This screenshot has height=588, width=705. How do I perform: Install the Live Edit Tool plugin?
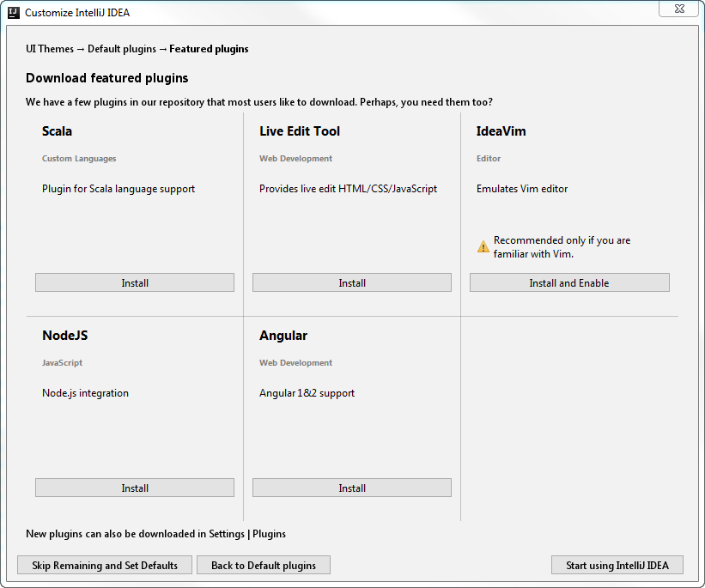pyautogui.click(x=351, y=282)
